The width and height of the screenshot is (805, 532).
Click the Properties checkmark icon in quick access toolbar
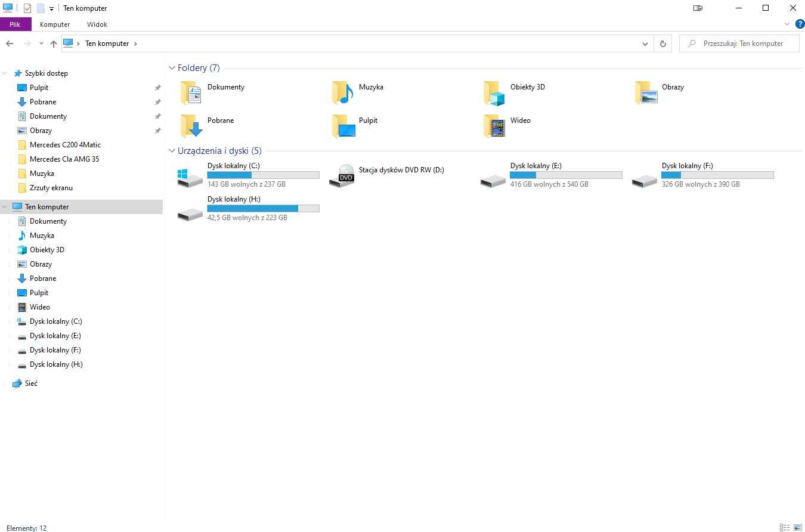tap(27, 8)
